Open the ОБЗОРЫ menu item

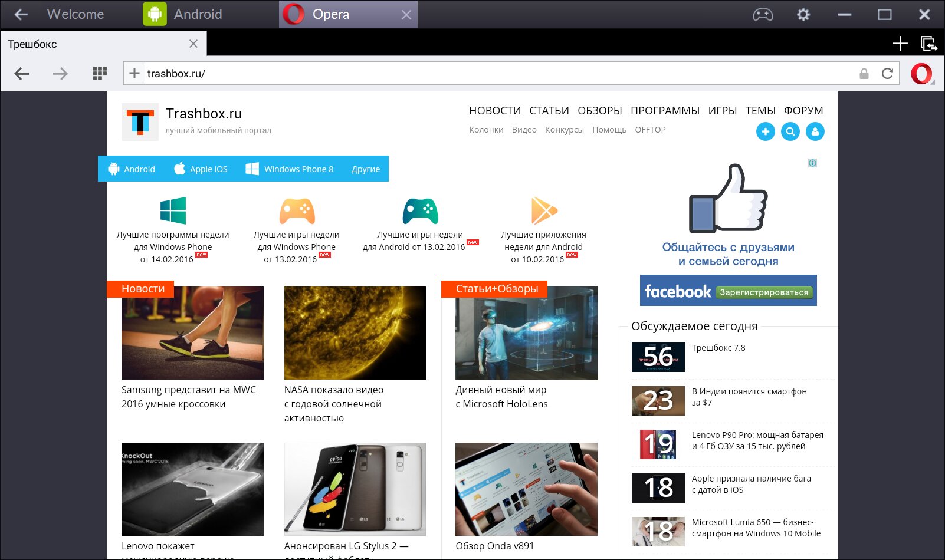point(600,111)
